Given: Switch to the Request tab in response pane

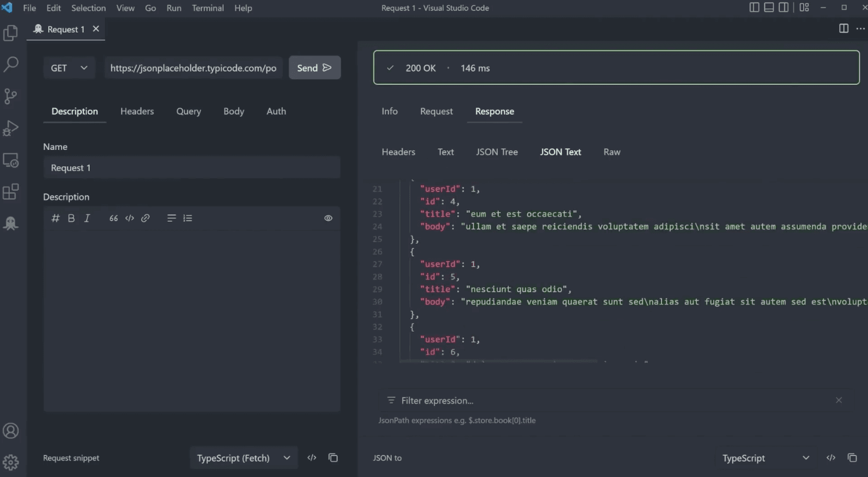Looking at the screenshot, I should coord(436,111).
